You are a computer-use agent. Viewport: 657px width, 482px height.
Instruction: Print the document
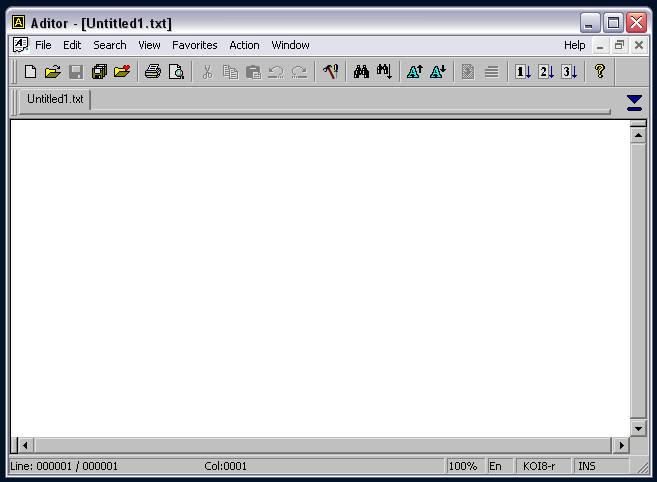point(153,72)
